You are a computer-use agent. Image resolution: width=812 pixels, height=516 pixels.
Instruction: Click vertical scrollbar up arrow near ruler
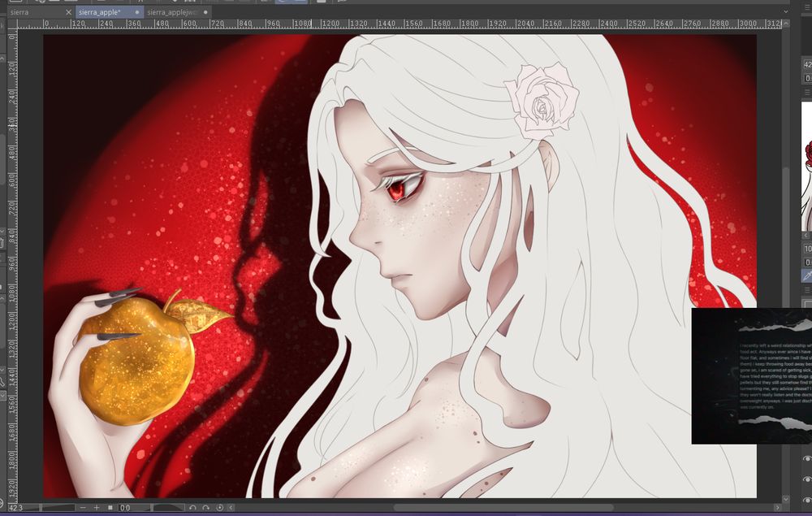pyautogui.click(x=786, y=24)
